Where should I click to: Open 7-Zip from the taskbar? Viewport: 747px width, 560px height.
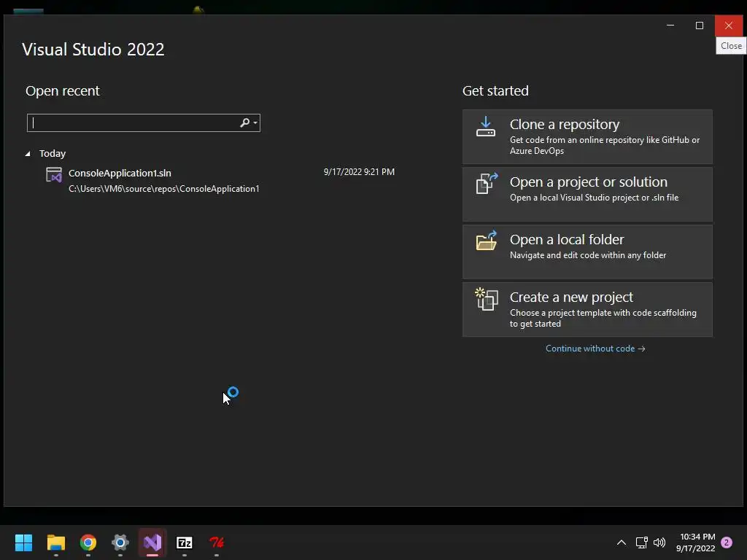(185, 542)
